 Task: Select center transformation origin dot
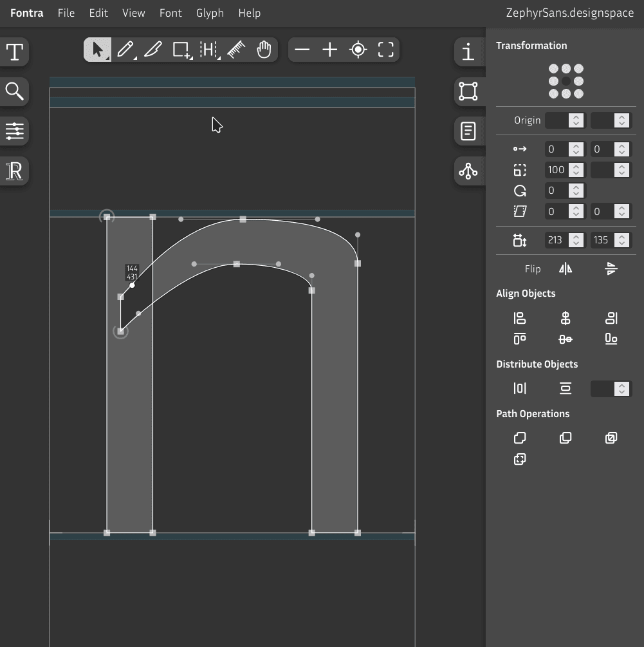(566, 81)
